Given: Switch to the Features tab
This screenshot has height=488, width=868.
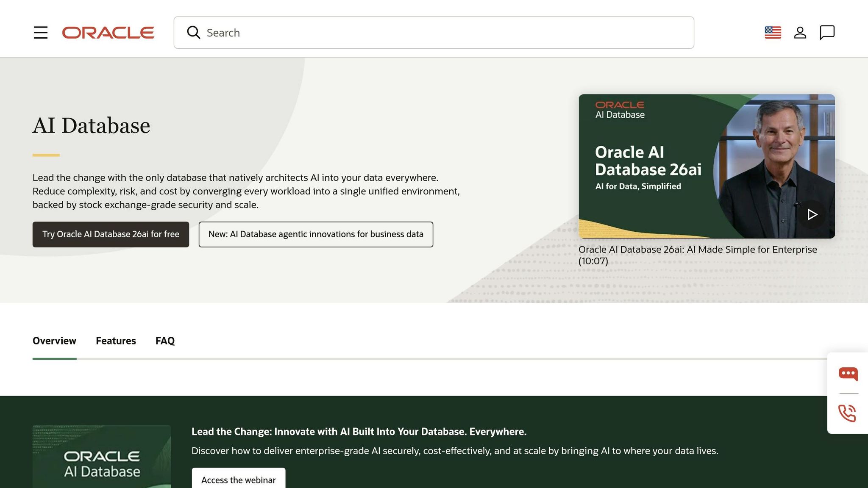Looking at the screenshot, I should [116, 341].
